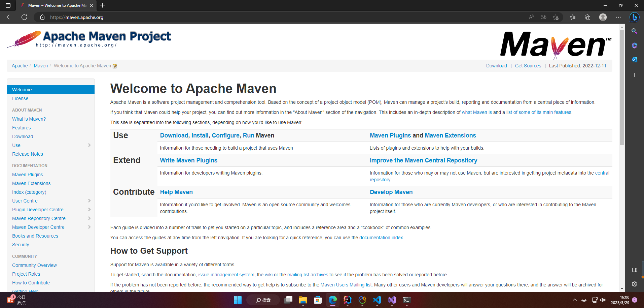Image resolution: width=644 pixels, height=308 pixels.
Task: Hide the Edge sidebar panel icon
Action: click(635, 270)
